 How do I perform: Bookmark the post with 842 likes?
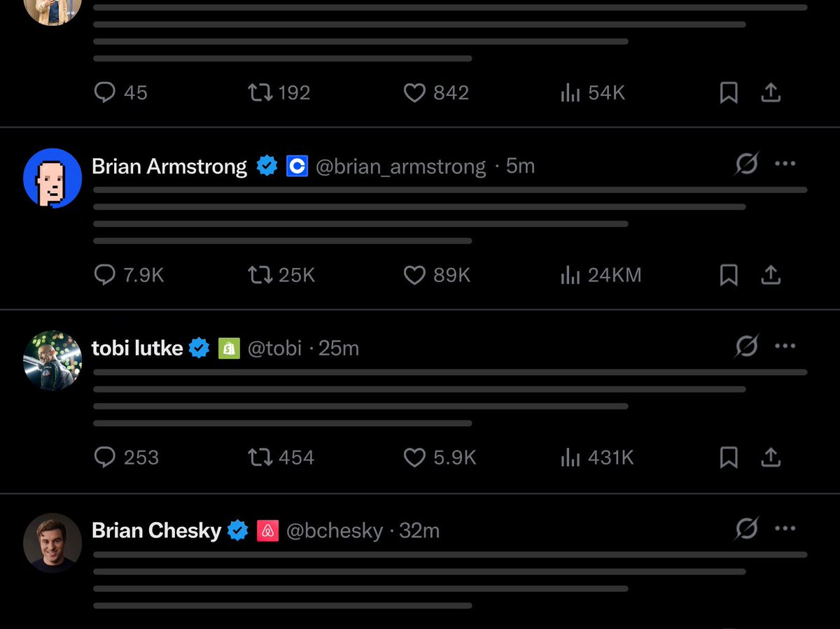[x=729, y=92]
